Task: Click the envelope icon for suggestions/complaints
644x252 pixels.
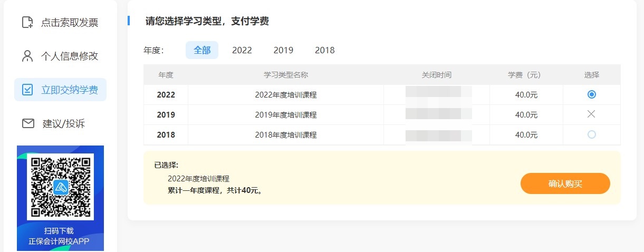Action: [x=27, y=123]
